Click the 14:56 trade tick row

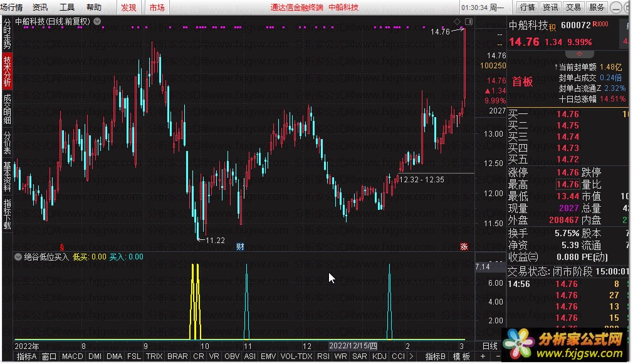click(568, 284)
